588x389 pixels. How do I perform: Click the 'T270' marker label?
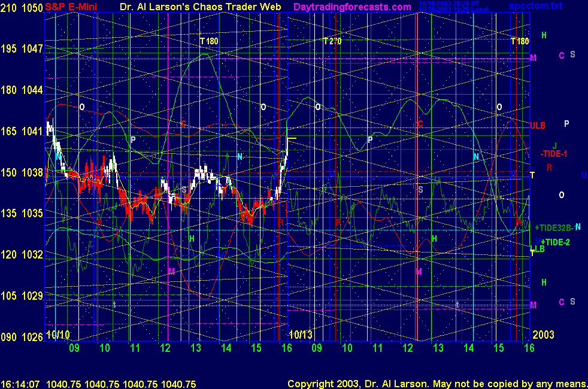tap(332, 41)
